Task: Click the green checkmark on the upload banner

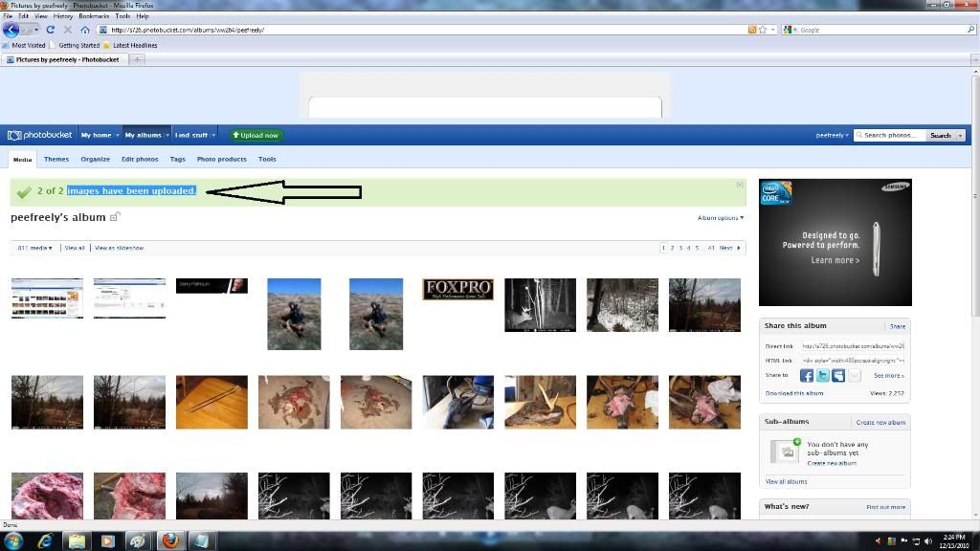Action: coord(23,191)
